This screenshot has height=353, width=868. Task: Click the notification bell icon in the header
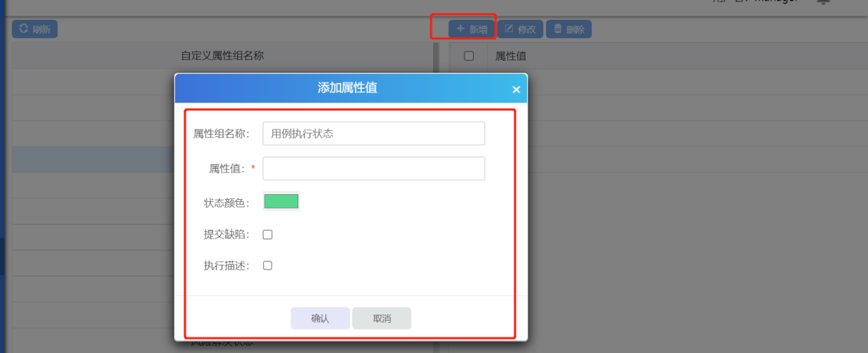coord(824,3)
